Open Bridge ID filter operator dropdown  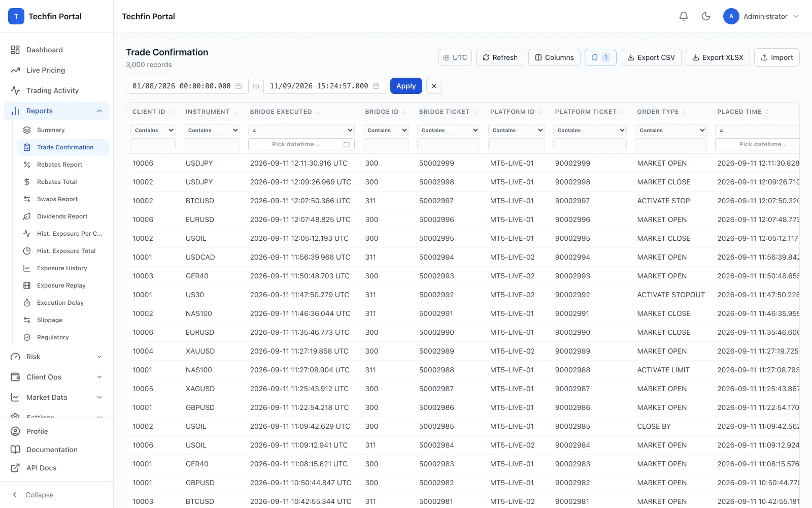[x=386, y=130]
